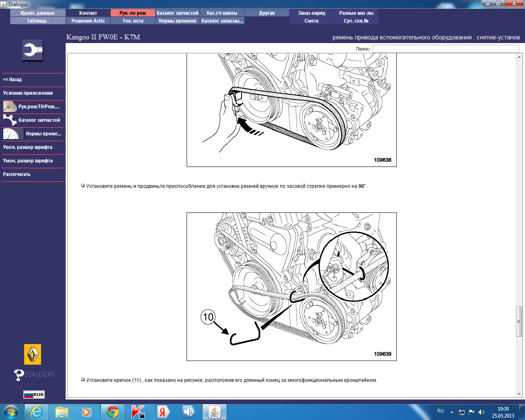
Task: Open Срт. скл.№ tab
Action: (x=356, y=21)
